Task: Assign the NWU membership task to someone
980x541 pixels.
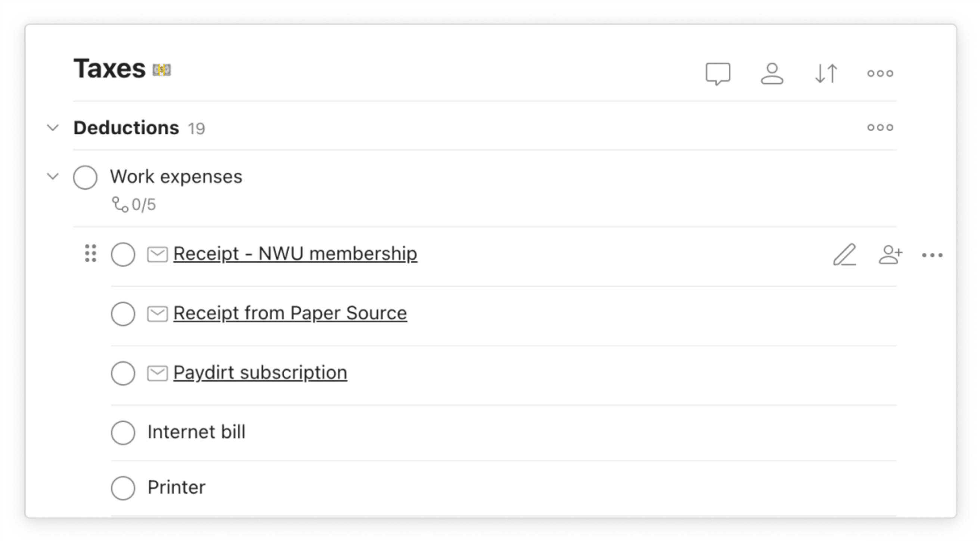Action: (x=890, y=254)
